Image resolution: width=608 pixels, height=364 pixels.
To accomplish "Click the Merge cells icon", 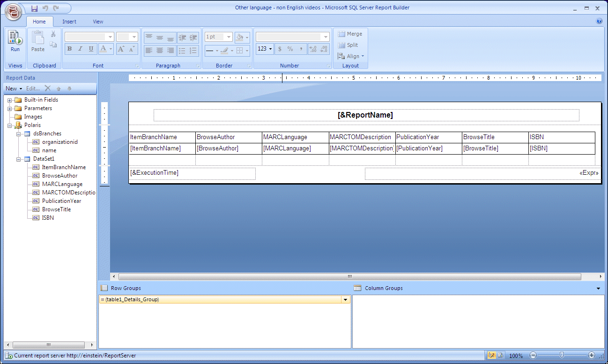I will [x=350, y=34].
